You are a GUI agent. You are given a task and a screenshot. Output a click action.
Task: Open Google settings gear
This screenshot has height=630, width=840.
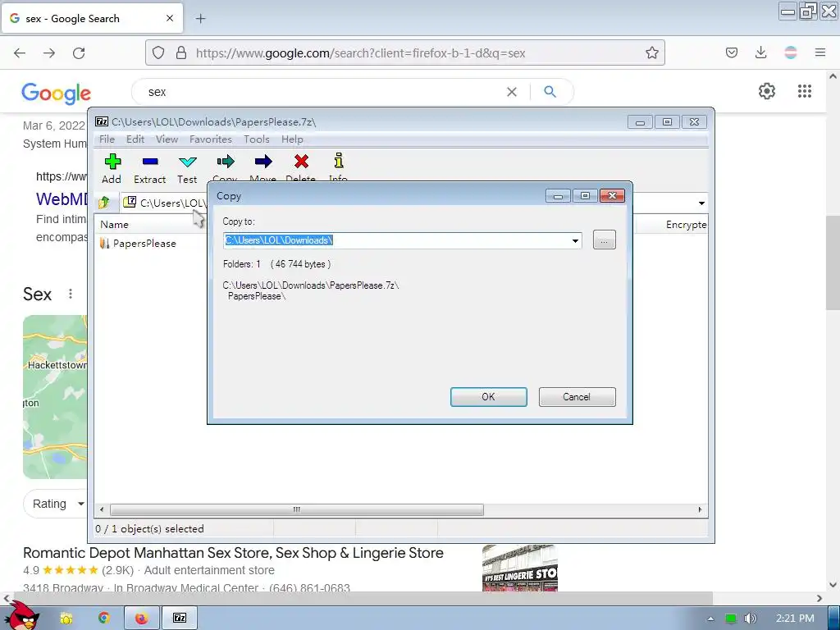point(767,91)
